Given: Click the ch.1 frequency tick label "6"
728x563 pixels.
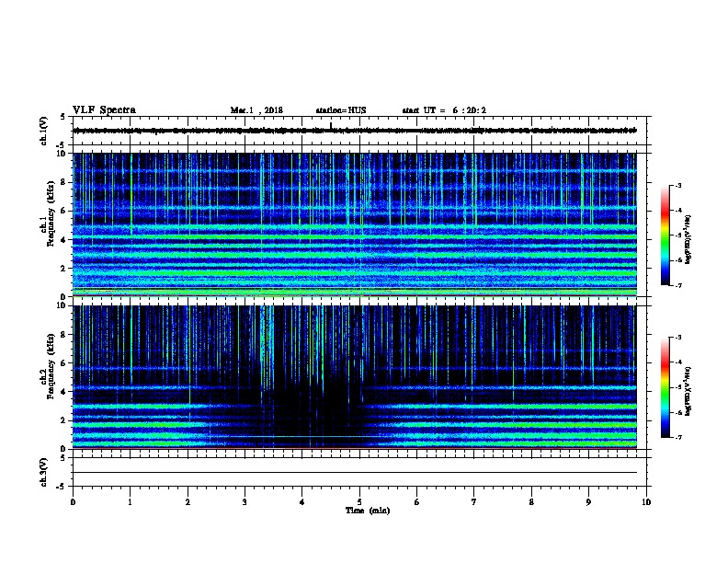Looking at the screenshot, I should 64,211.
